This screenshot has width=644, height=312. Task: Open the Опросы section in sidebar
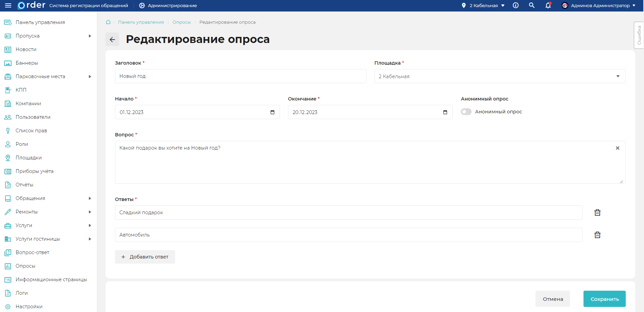click(25, 266)
